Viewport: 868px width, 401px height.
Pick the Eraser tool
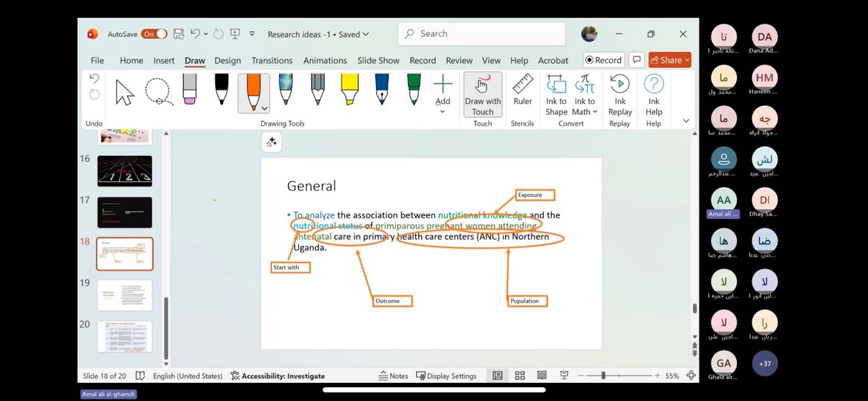coord(190,90)
